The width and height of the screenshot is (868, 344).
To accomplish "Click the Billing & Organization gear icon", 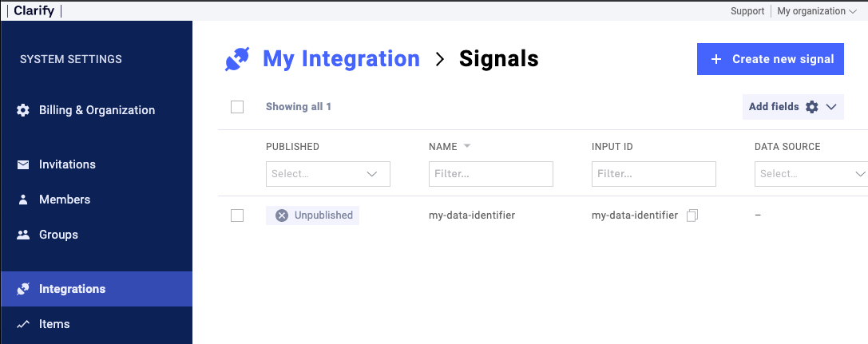I will [x=23, y=110].
